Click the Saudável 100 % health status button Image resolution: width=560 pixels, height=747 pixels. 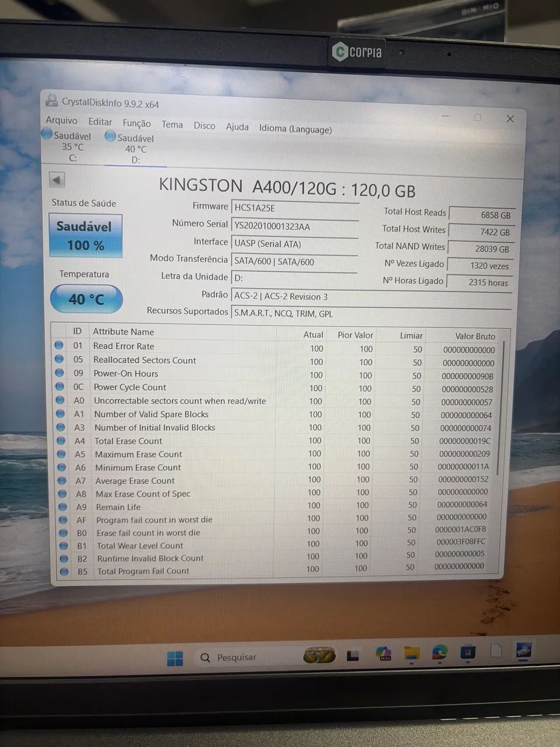pyautogui.click(x=85, y=235)
